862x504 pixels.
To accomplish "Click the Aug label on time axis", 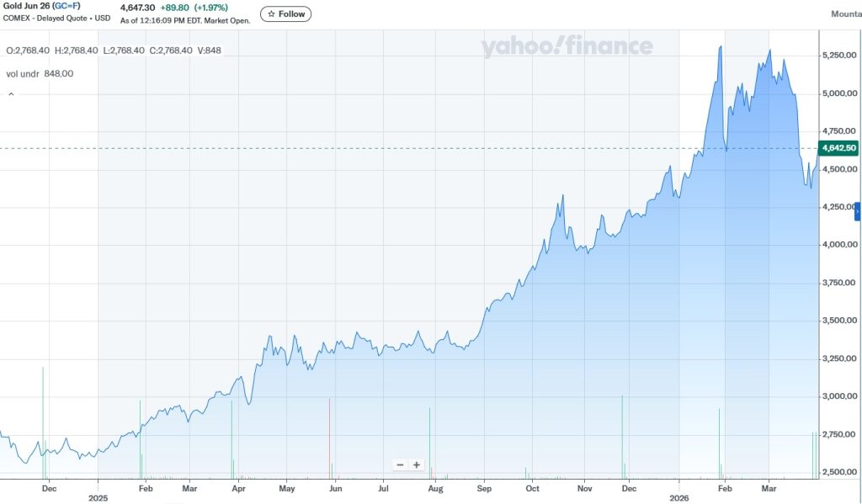I will coord(435,488).
